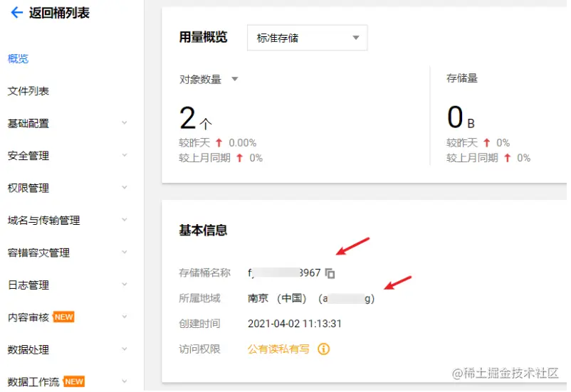Viewport: 571px width, 392px height.
Task: Click the 基本信息 heading
Action: (x=203, y=231)
